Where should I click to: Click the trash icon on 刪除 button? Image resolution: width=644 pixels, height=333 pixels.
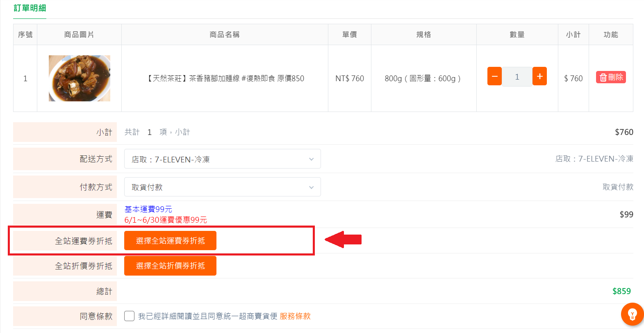pyautogui.click(x=603, y=77)
